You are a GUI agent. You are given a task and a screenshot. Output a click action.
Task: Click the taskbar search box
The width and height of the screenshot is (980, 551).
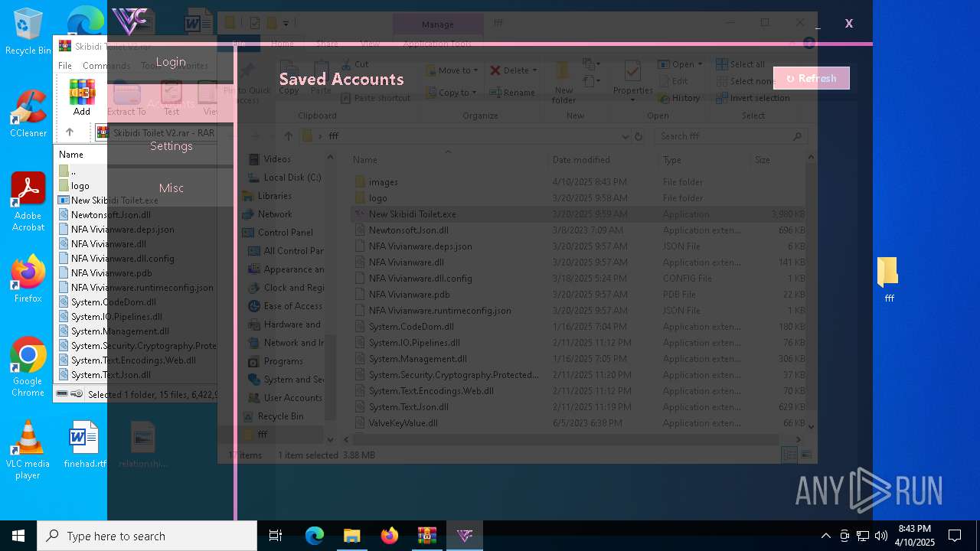147,536
